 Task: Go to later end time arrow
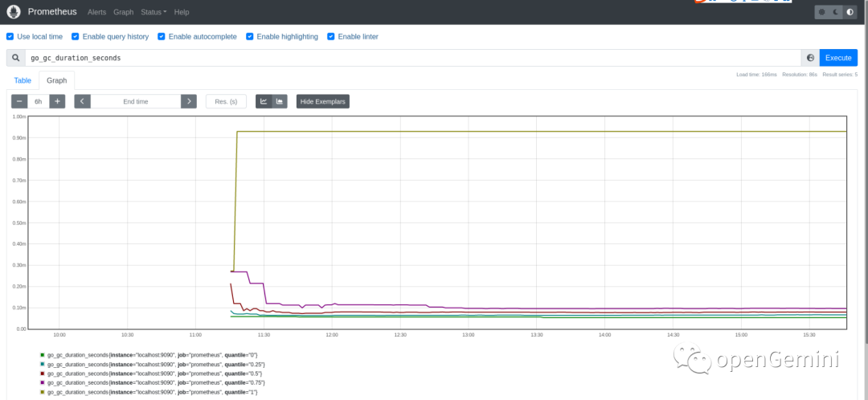(189, 101)
